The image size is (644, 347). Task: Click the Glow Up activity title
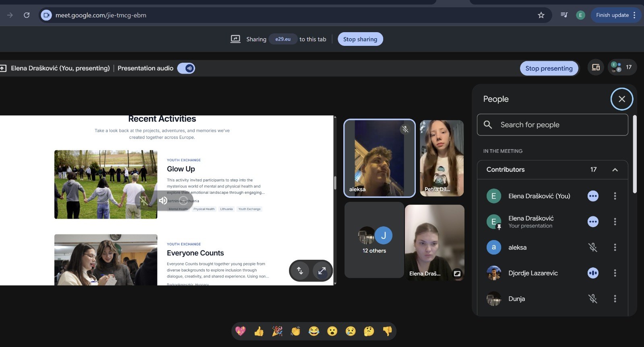tap(181, 169)
